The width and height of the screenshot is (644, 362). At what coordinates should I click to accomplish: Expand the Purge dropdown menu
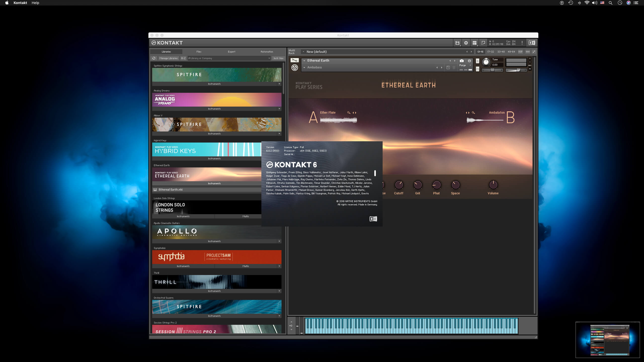470,65
